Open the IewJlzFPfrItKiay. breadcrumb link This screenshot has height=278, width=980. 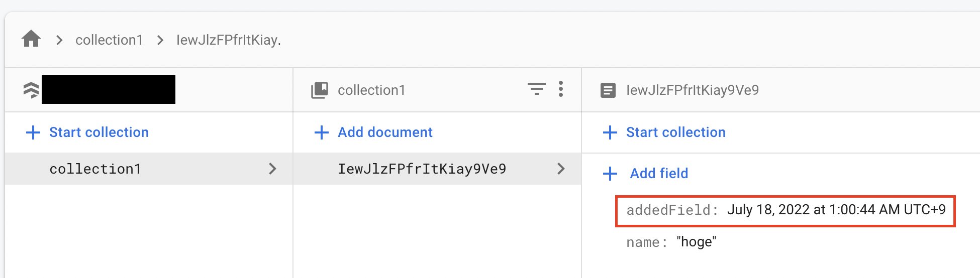[228, 40]
